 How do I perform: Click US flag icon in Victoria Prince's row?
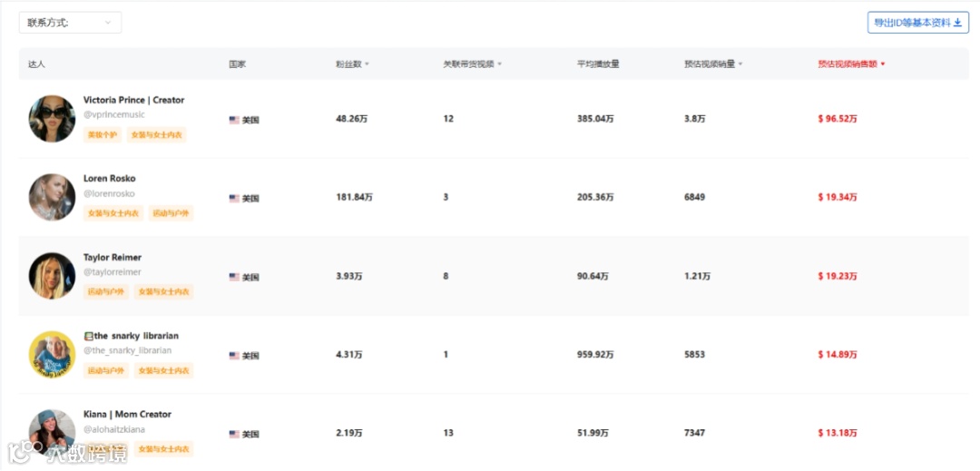[234, 120]
